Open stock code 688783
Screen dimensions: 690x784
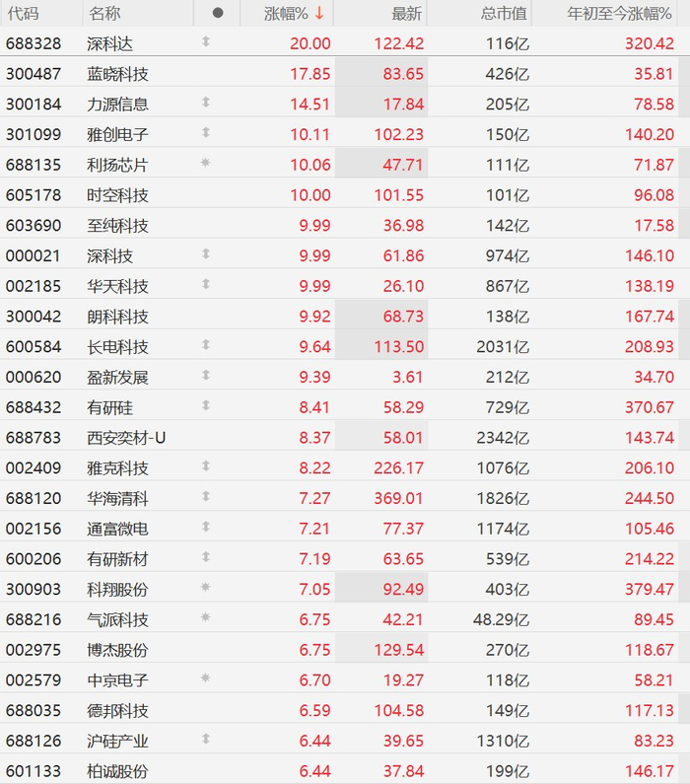click(x=34, y=438)
